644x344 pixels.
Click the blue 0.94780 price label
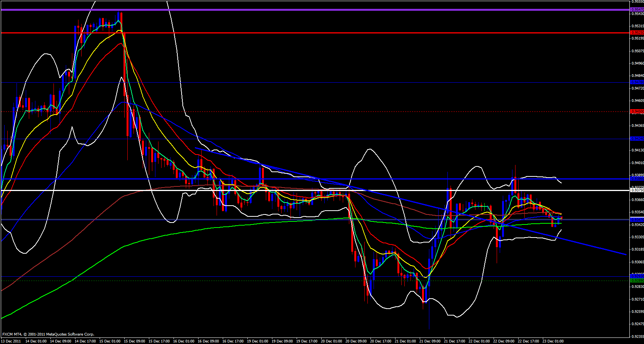pos(637,82)
